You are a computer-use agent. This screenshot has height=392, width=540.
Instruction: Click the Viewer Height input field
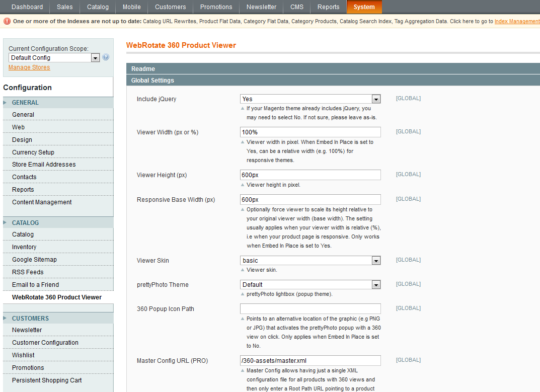pos(311,175)
